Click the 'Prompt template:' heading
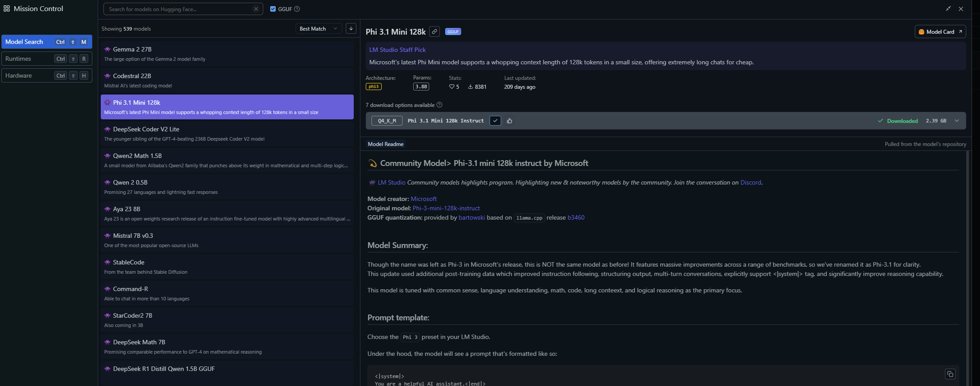This screenshot has height=386, width=980. point(398,318)
